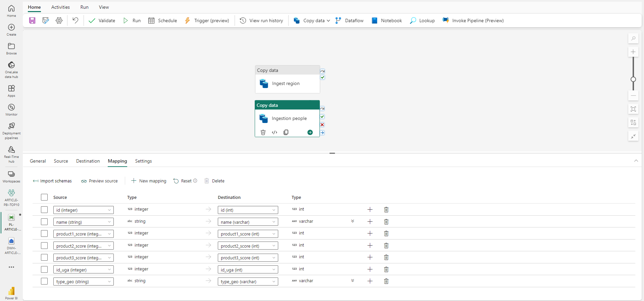The height and width of the screenshot is (301, 644).
Task: Open the Settings tab
Action: tap(143, 161)
